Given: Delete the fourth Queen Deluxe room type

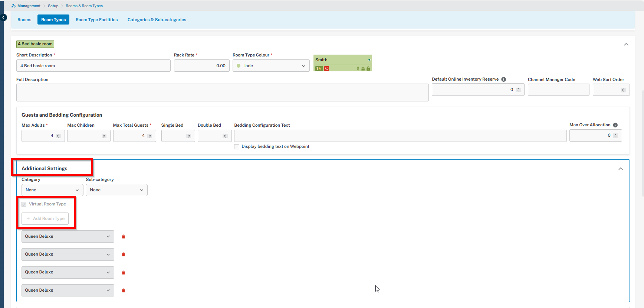Looking at the screenshot, I should coord(124,291).
